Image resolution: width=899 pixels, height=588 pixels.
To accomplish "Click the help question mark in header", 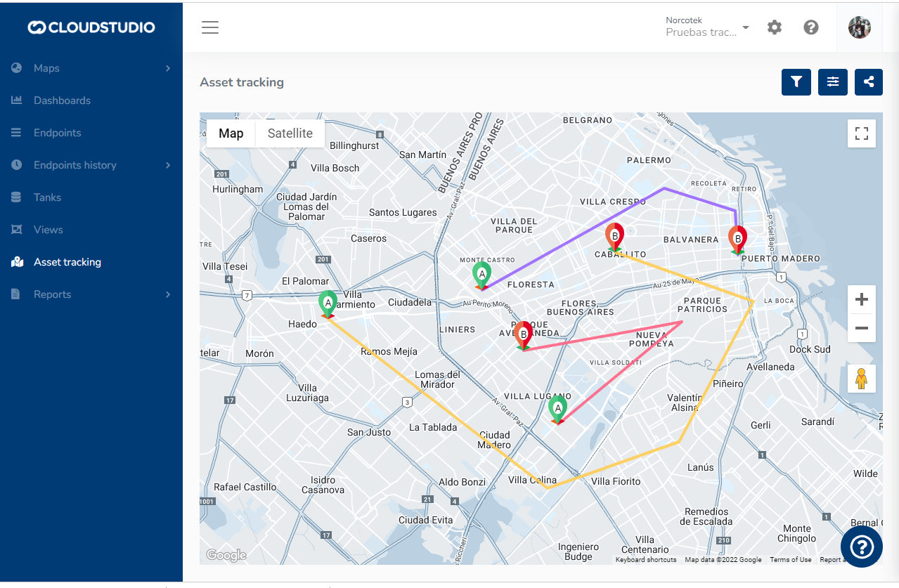I will point(810,27).
